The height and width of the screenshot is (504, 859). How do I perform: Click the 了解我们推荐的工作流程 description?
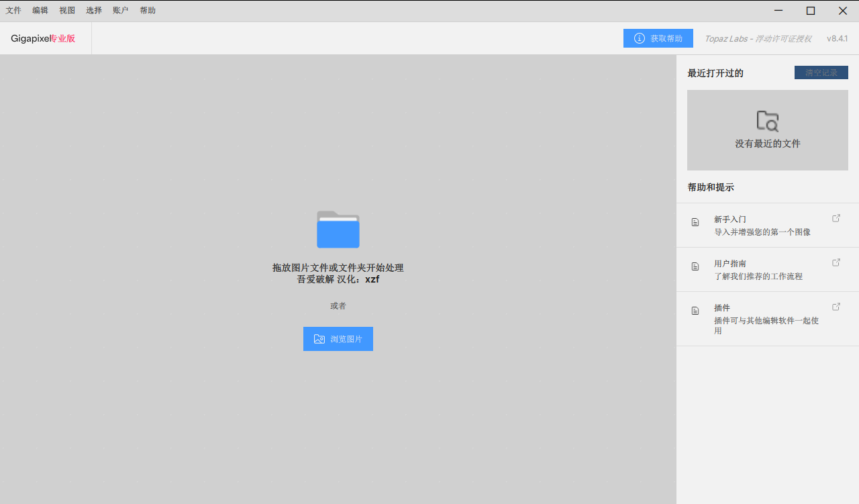758,276
